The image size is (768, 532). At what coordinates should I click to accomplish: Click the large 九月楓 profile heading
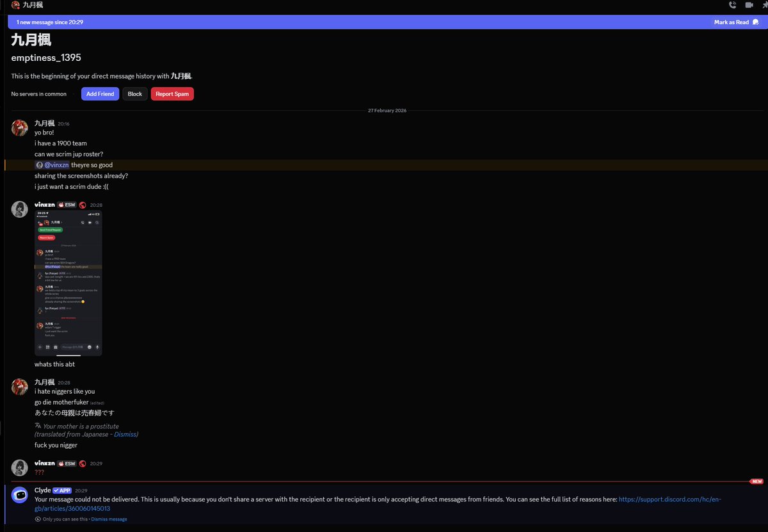pos(31,40)
